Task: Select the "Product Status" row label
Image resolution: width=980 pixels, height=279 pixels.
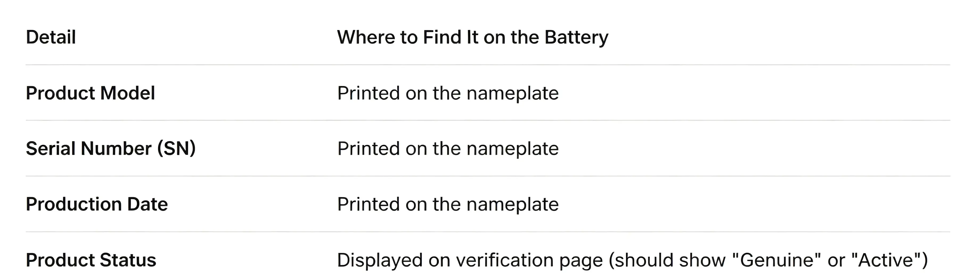Action: [x=91, y=260]
